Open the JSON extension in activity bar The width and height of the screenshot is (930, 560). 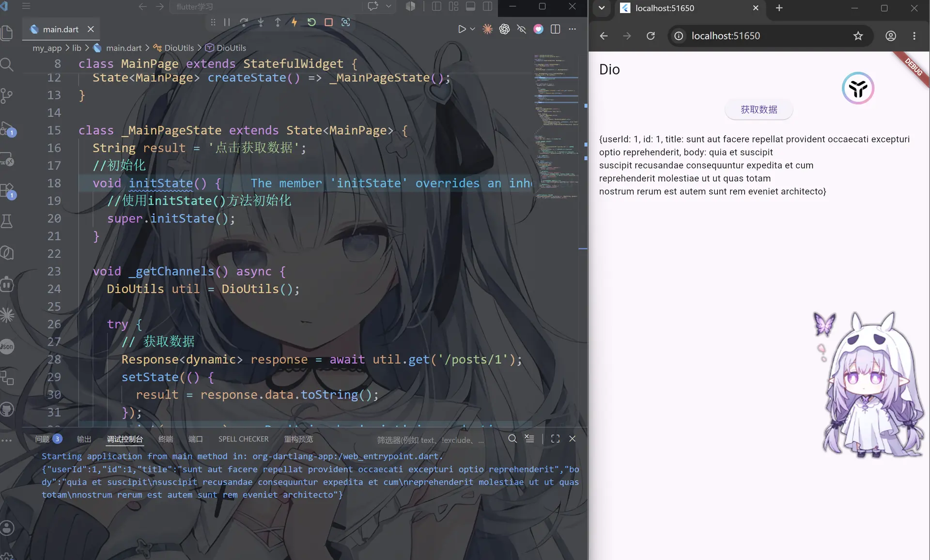[7, 347]
